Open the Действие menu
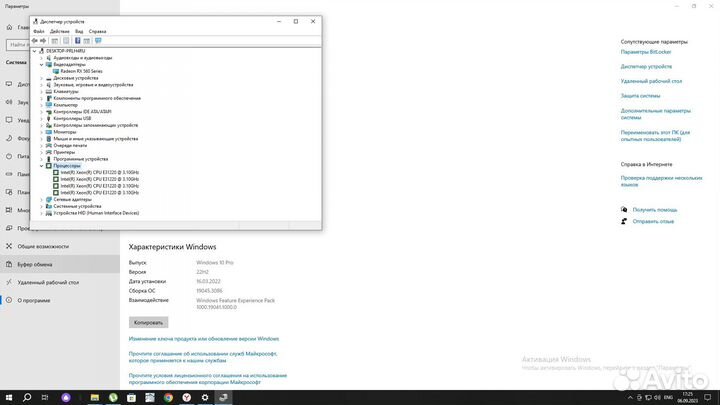The width and height of the screenshot is (720, 405). [x=59, y=31]
